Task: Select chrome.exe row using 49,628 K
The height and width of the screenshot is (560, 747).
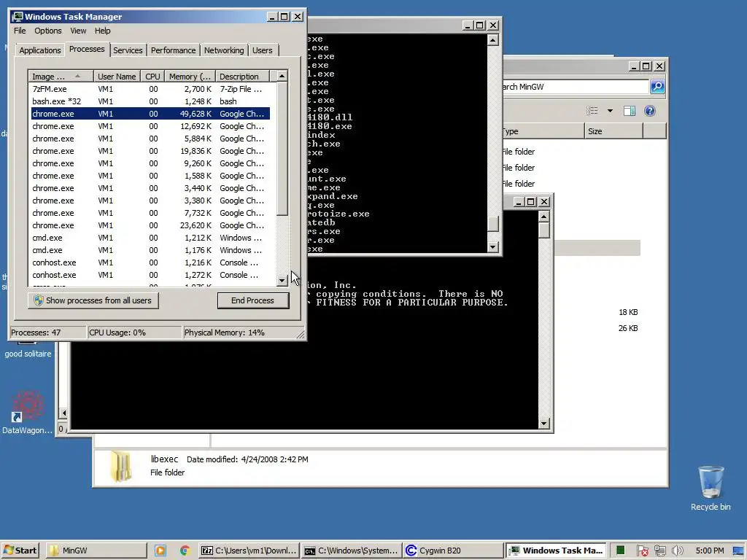Action: [150, 114]
